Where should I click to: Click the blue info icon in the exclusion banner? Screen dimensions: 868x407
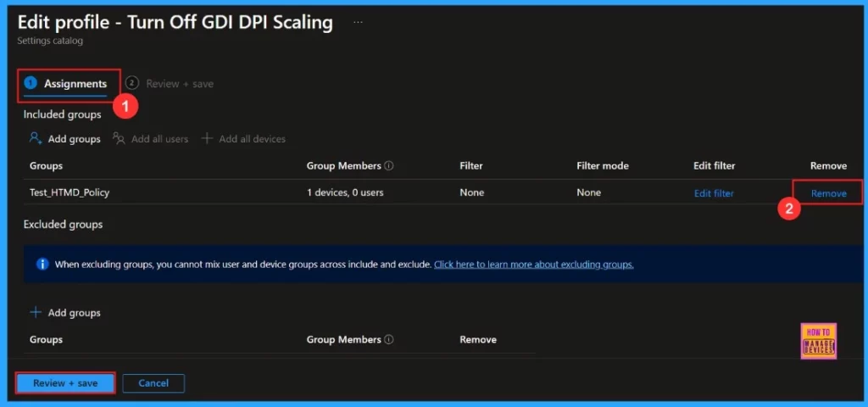42,265
